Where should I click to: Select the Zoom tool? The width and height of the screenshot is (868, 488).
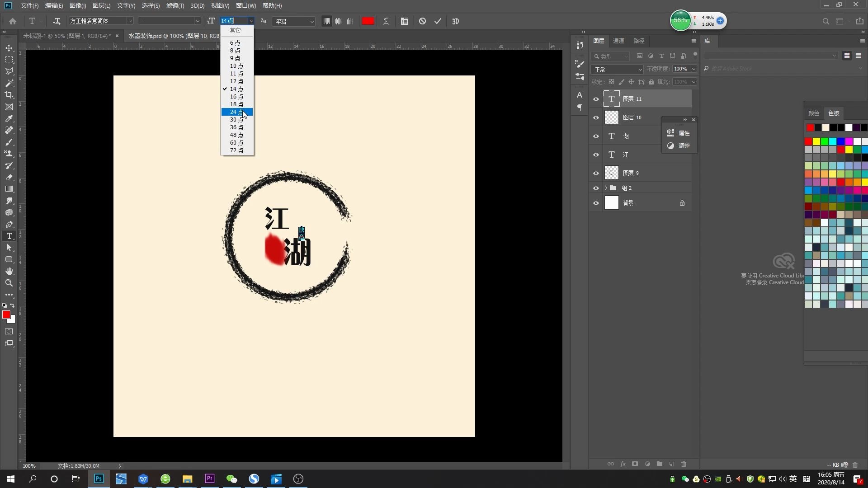click(9, 283)
